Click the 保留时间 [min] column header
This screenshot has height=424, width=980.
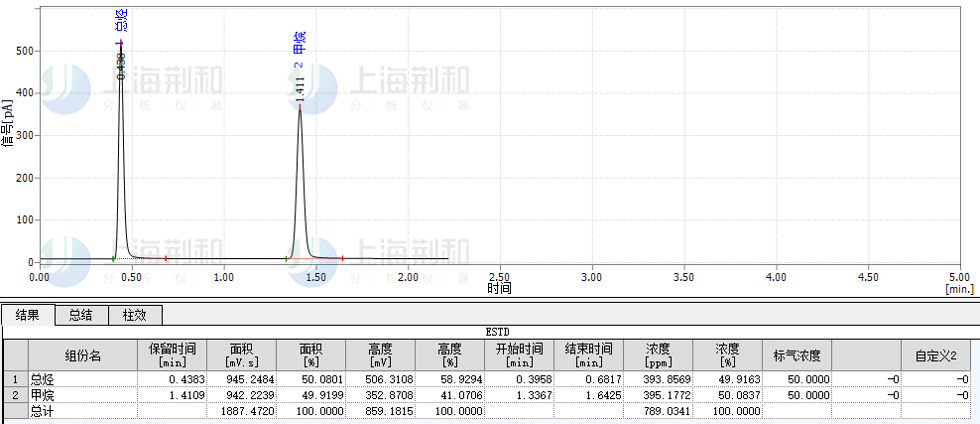(173, 355)
